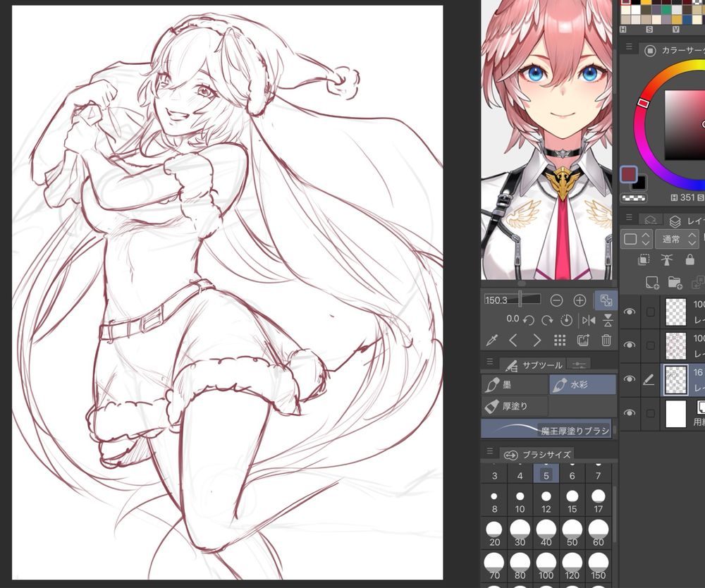Open layer palette color dropdown

636,239
